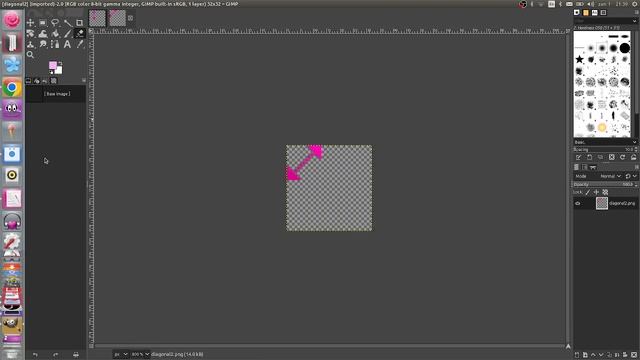
Task: Open brush as image
Action: click(633, 157)
